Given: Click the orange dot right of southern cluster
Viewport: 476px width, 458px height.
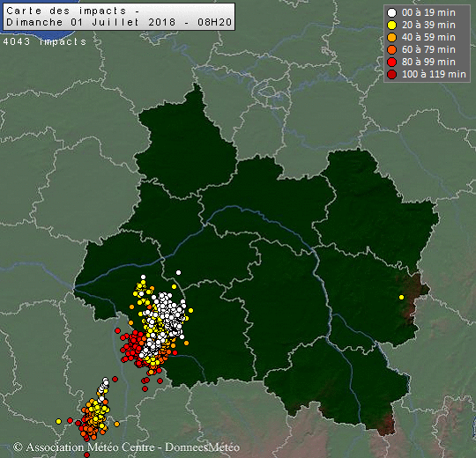Looking at the screenshot, I should pos(117,424).
